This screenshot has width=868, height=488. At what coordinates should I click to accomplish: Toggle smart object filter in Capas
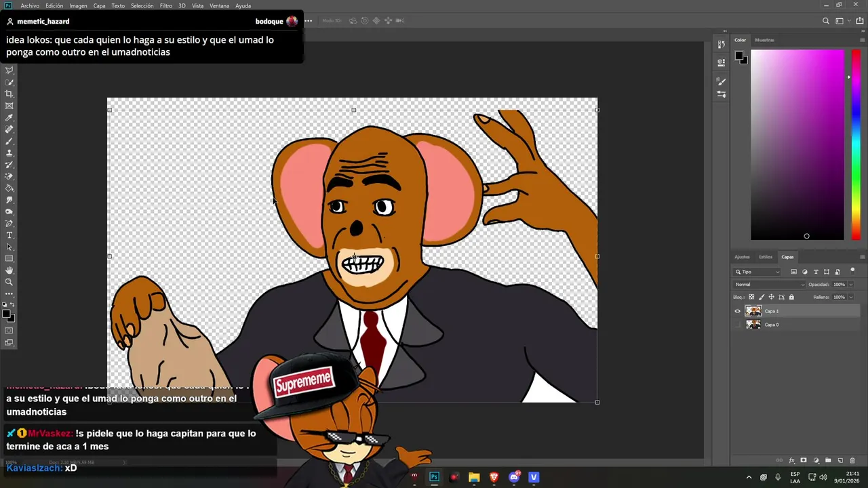pos(837,272)
